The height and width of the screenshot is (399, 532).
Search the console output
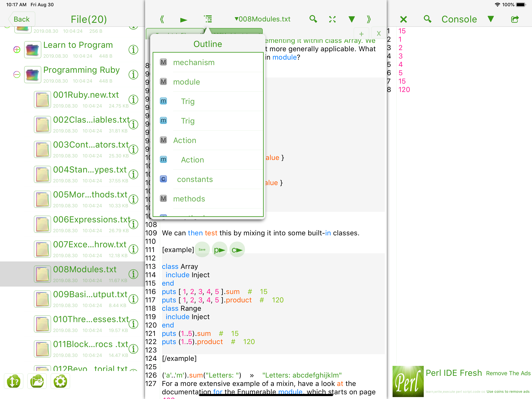pos(427,19)
